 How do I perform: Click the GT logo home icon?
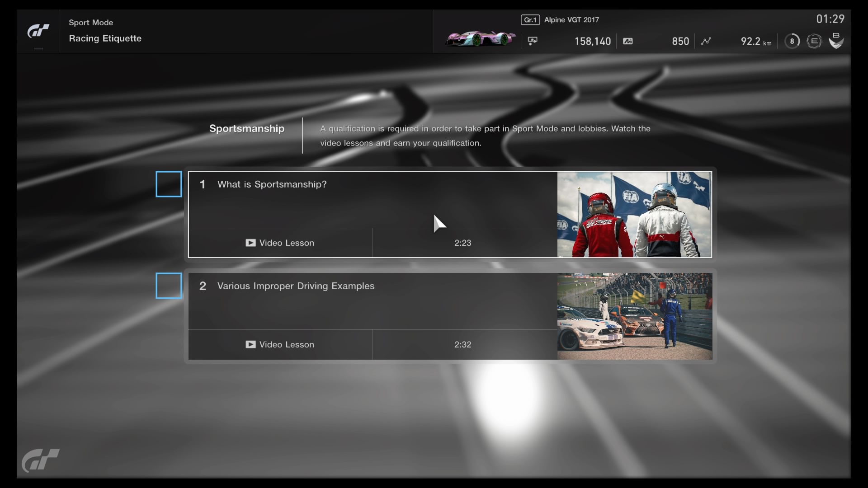click(x=38, y=31)
